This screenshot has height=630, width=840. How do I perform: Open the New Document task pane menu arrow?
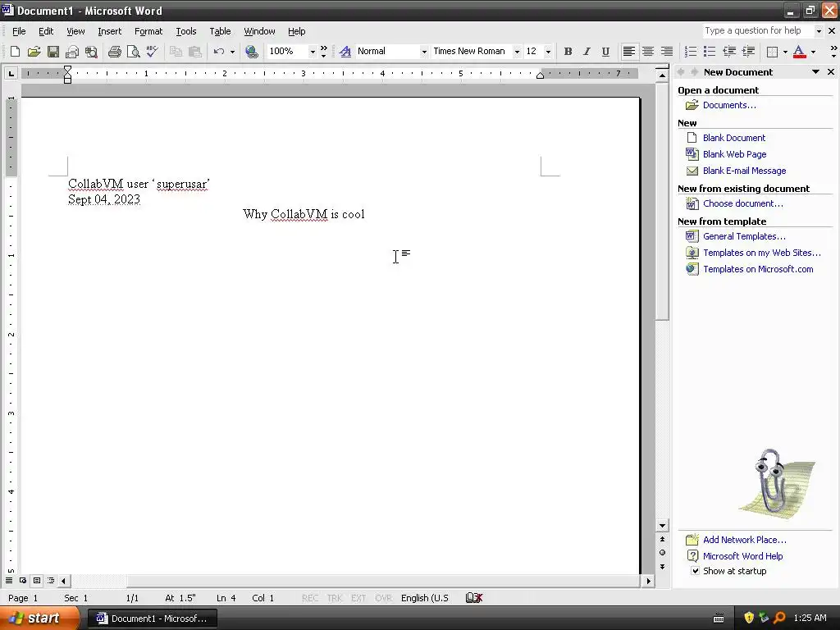(x=816, y=72)
